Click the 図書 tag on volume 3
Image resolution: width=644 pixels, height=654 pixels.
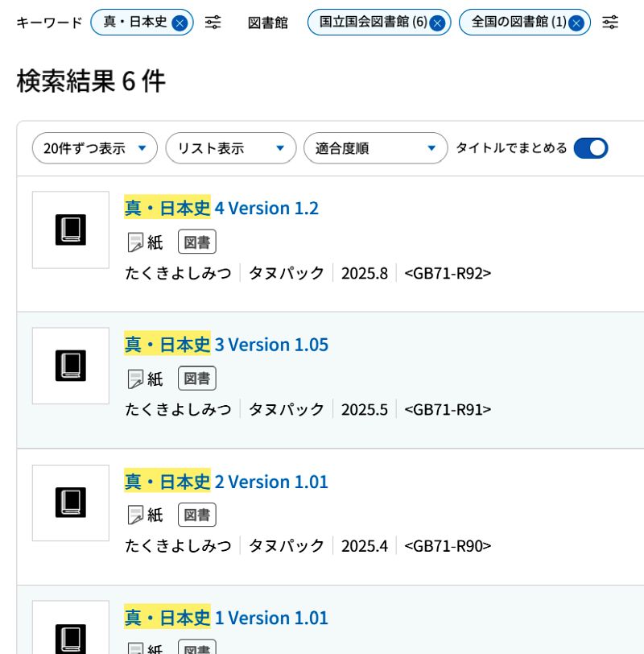196,379
